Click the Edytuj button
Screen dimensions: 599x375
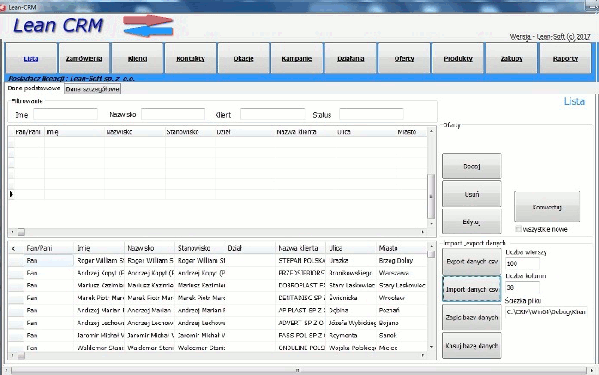coord(472,221)
